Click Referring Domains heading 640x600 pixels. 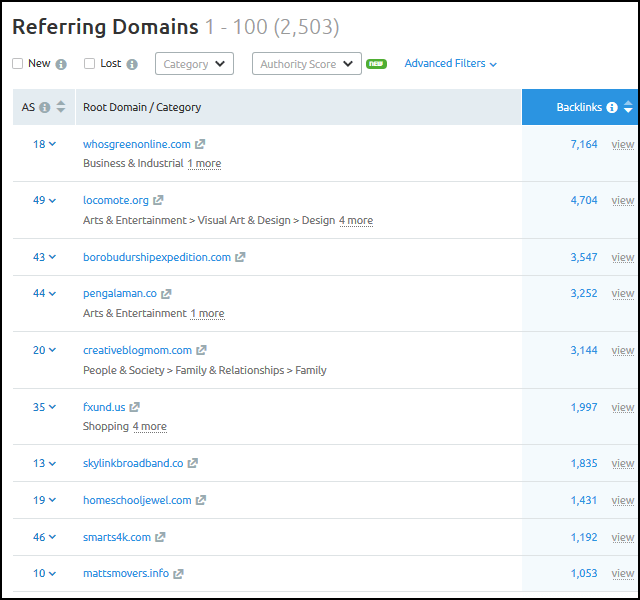coord(105,27)
